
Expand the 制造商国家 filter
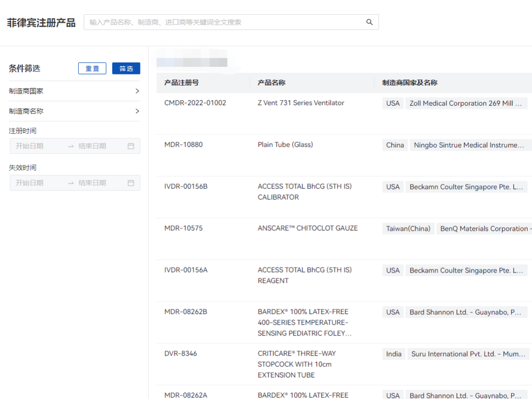point(74,91)
